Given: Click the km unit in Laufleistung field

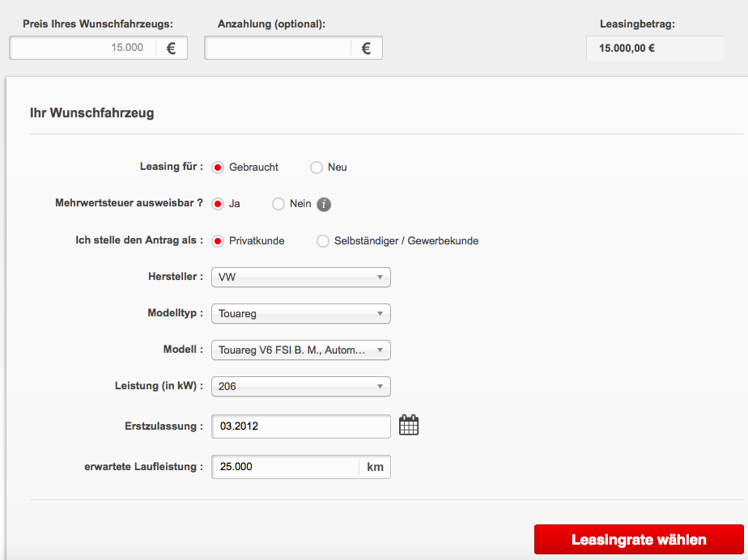Looking at the screenshot, I should pyautogui.click(x=375, y=467).
